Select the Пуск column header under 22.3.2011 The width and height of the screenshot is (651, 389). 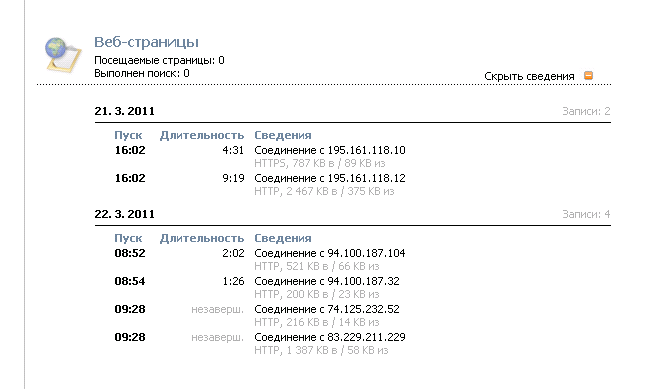point(128,238)
